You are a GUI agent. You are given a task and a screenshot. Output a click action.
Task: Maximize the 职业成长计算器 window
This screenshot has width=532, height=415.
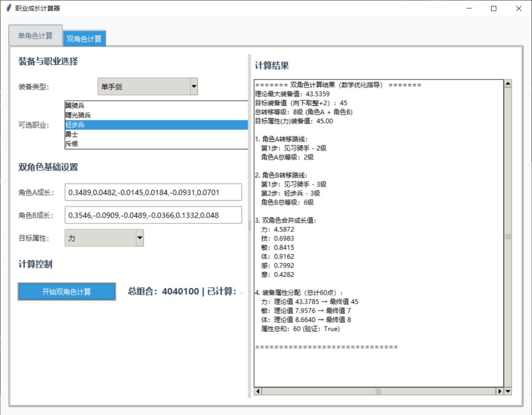tap(494, 8)
